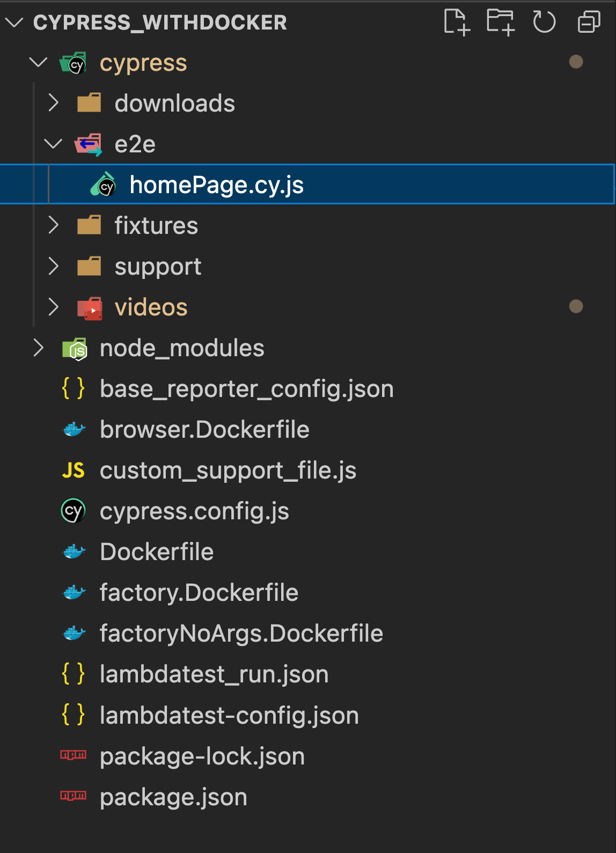This screenshot has width=616, height=853.
Task: Click the support folder icon
Action: 89,266
